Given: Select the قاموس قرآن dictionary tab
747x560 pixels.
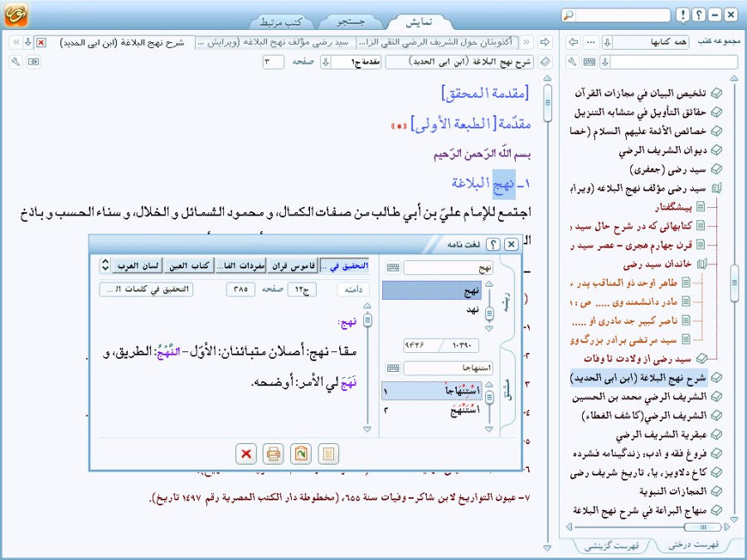Looking at the screenshot, I should click(293, 266).
